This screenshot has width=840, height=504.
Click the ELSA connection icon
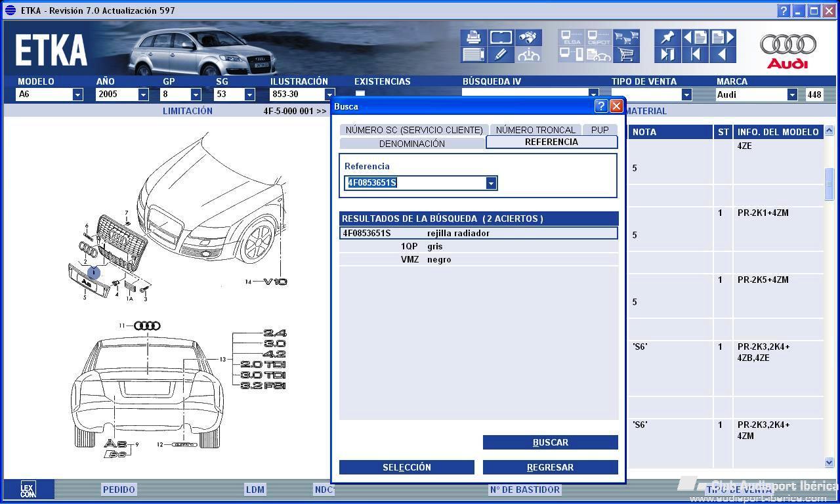click(572, 37)
